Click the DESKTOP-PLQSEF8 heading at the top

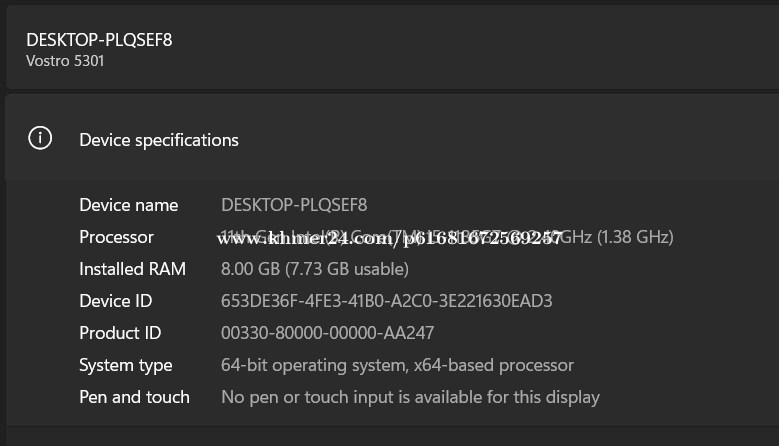pyautogui.click(x=99, y=39)
